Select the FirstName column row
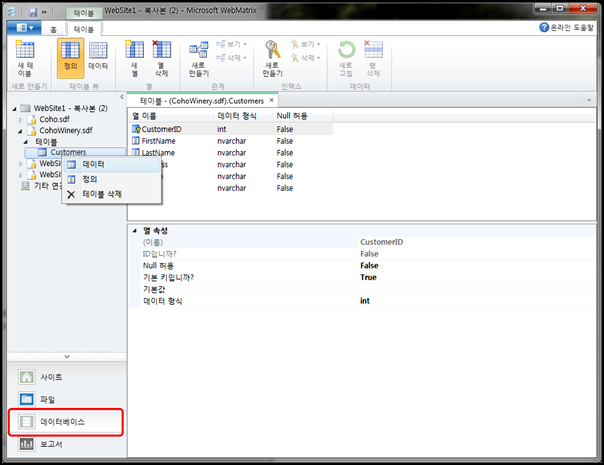 [x=230, y=141]
